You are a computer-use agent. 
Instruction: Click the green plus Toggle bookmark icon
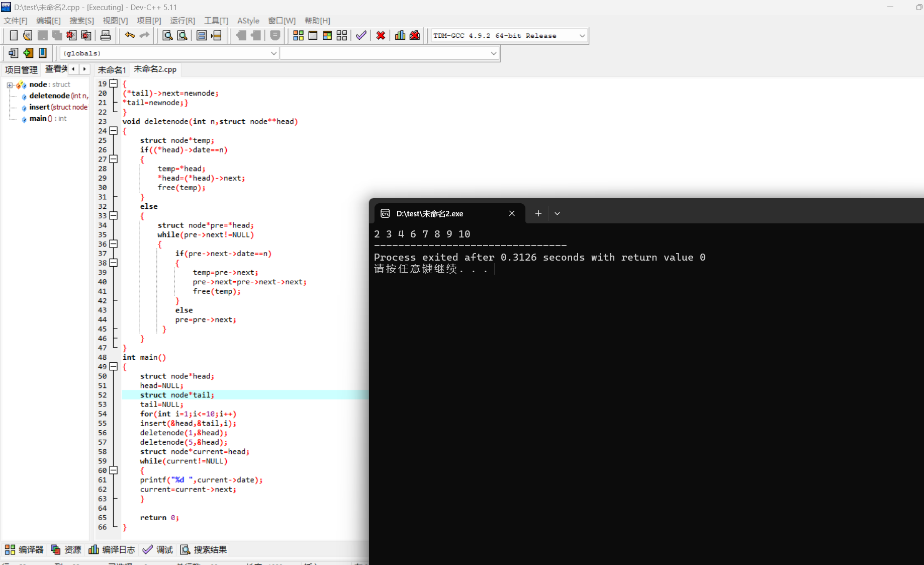point(28,53)
